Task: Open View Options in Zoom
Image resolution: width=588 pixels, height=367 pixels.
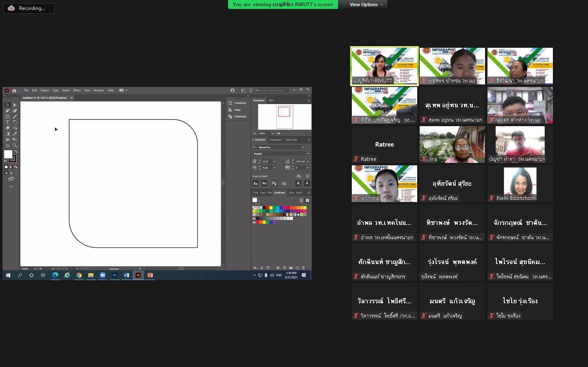Action: (x=366, y=4)
